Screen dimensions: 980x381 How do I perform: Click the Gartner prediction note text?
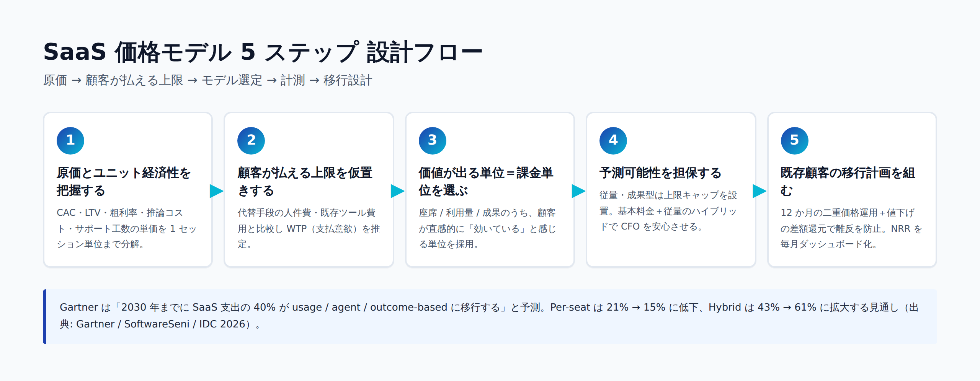tap(489, 316)
